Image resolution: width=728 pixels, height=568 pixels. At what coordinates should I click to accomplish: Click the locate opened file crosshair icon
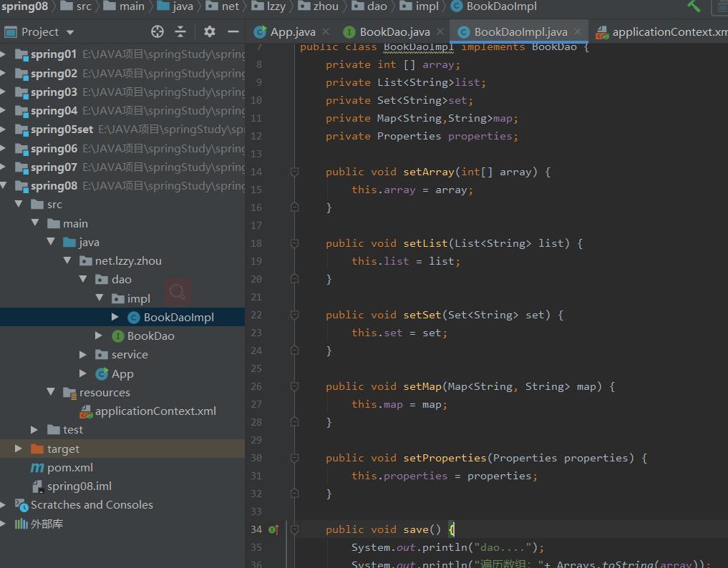point(157,31)
